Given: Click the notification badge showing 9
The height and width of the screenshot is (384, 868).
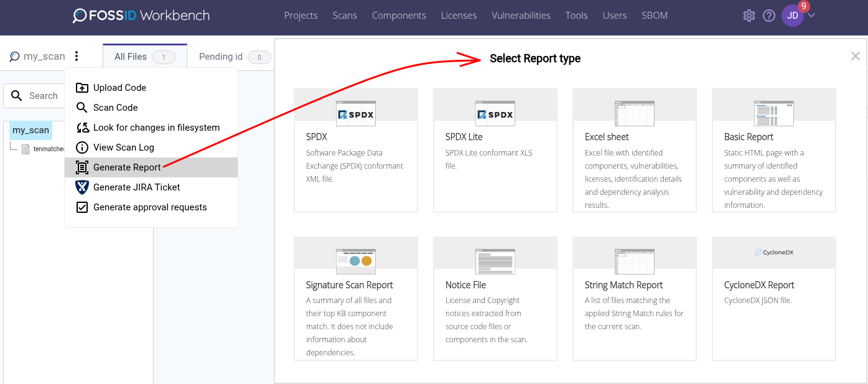Looking at the screenshot, I should coord(803,7).
